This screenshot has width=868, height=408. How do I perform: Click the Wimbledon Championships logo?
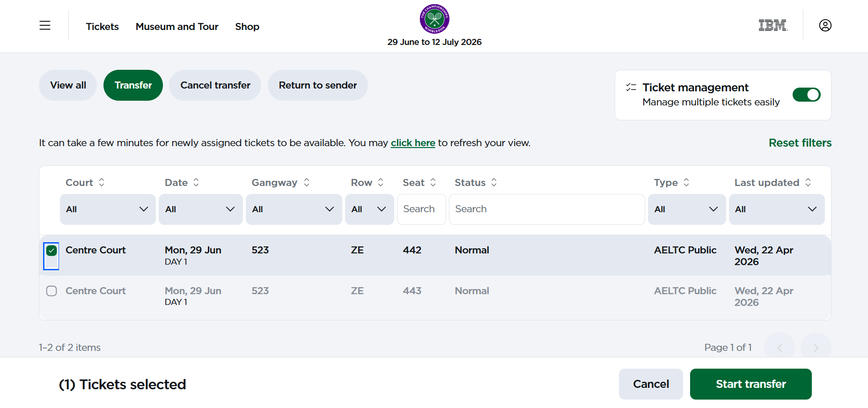pyautogui.click(x=434, y=19)
